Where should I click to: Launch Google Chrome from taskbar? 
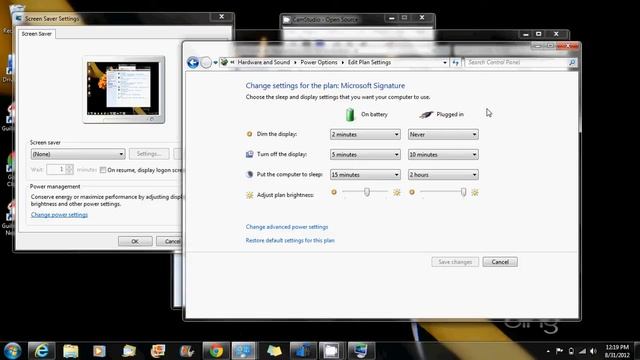(x=216, y=351)
